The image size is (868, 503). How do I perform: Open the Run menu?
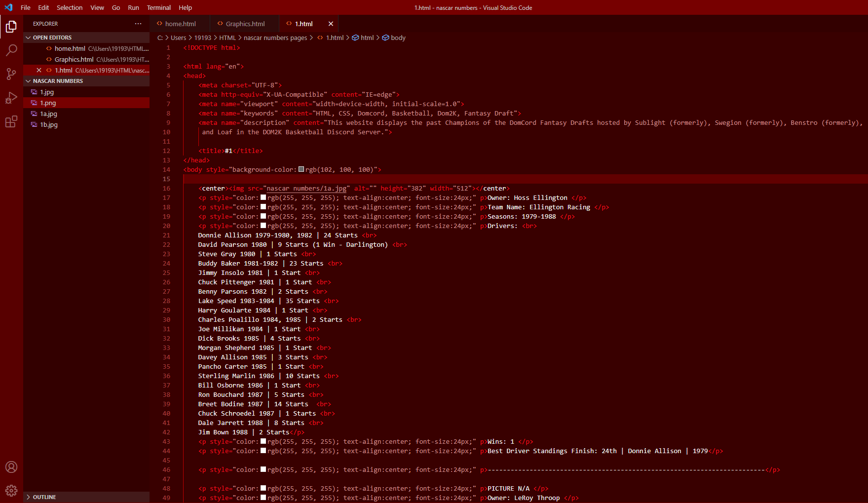click(x=133, y=7)
